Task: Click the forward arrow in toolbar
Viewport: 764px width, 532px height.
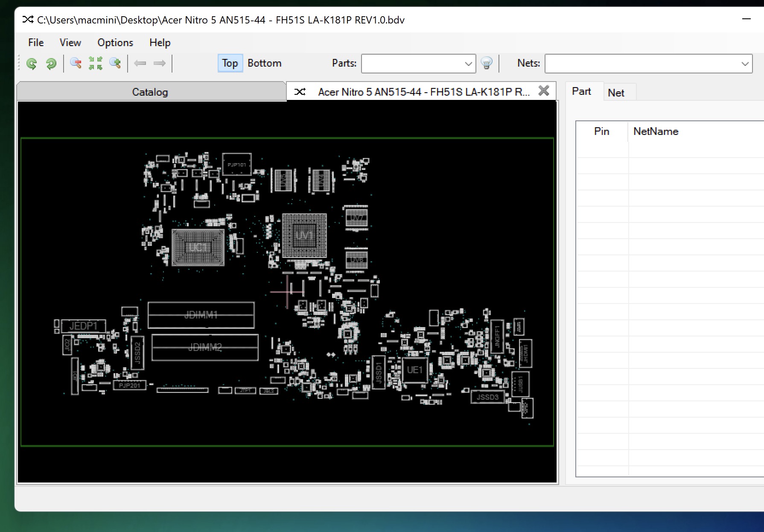Action: pyautogui.click(x=160, y=64)
